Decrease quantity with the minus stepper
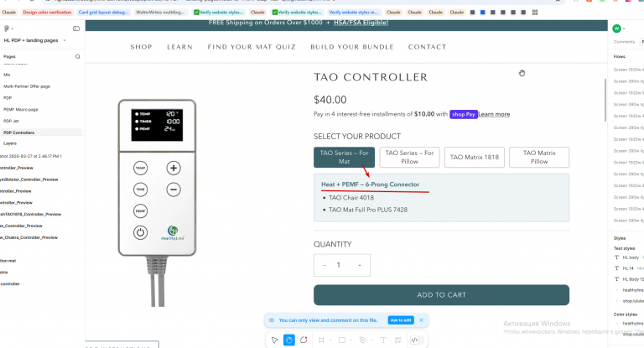 click(x=325, y=266)
